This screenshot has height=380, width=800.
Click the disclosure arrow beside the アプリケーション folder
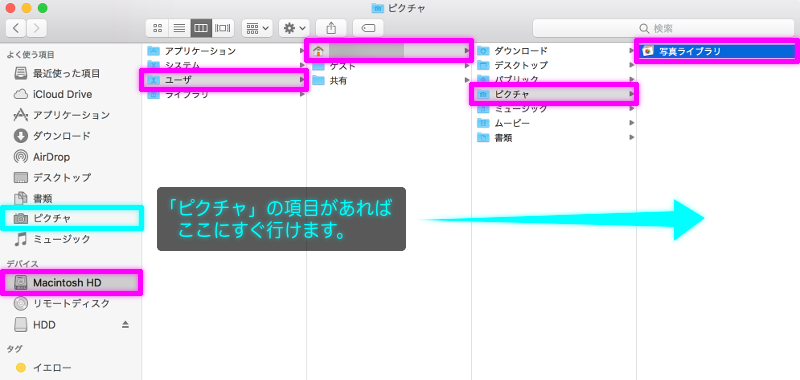(302, 51)
